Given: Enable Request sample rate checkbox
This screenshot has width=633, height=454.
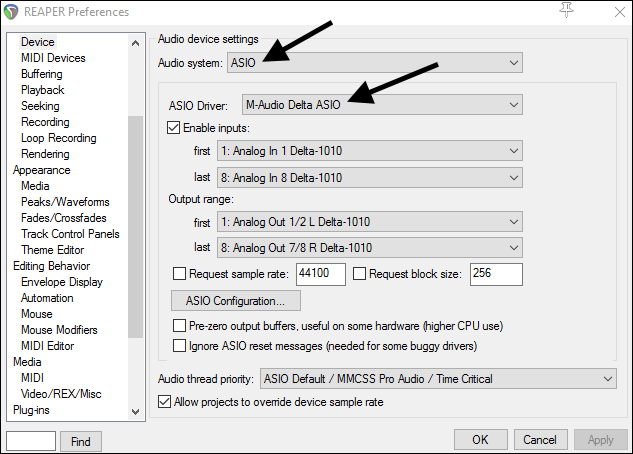Looking at the screenshot, I should click(x=179, y=274).
